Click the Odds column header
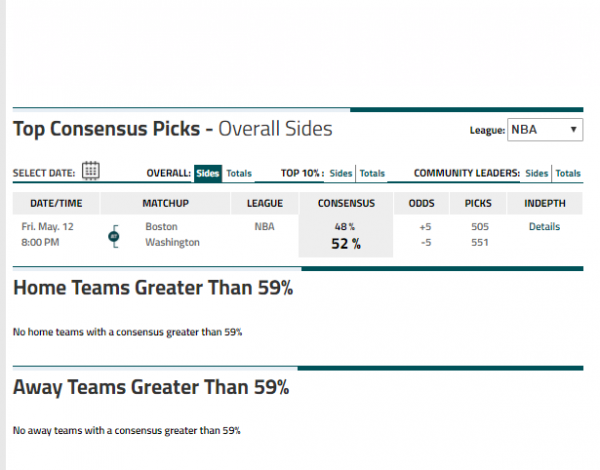The width and height of the screenshot is (600, 470). (421, 203)
